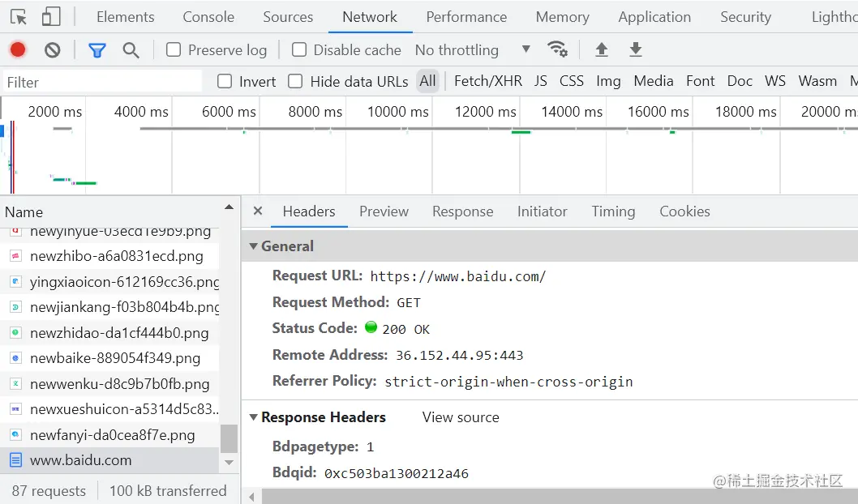Click the View source link
This screenshot has width=858, height=504.
461,417
